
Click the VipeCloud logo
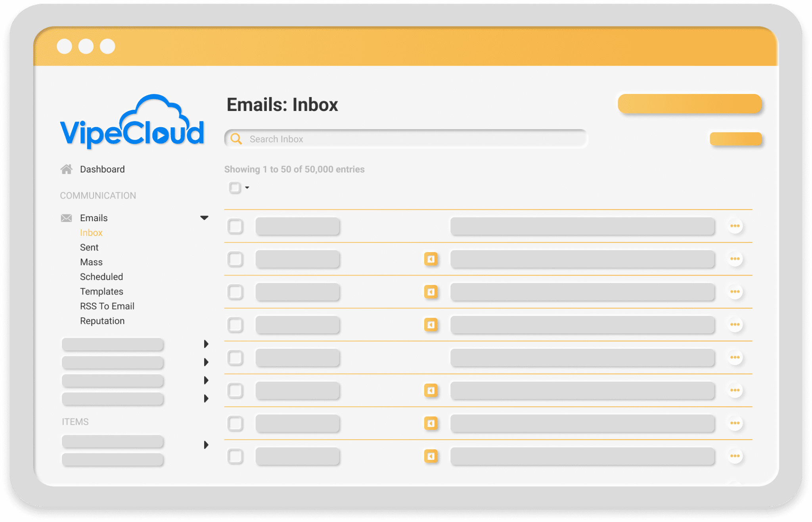(x=132, y=121)
